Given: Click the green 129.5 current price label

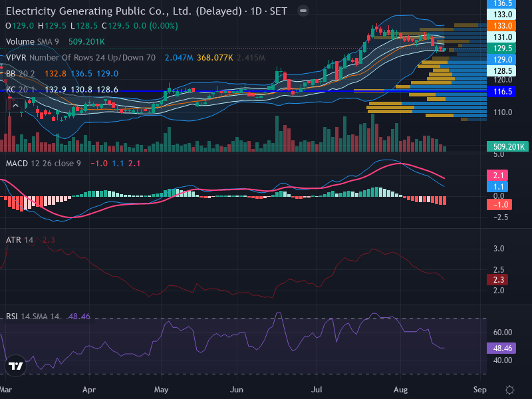Looking at the screenshot, I should pyautogui.click(x=501, y=49).
